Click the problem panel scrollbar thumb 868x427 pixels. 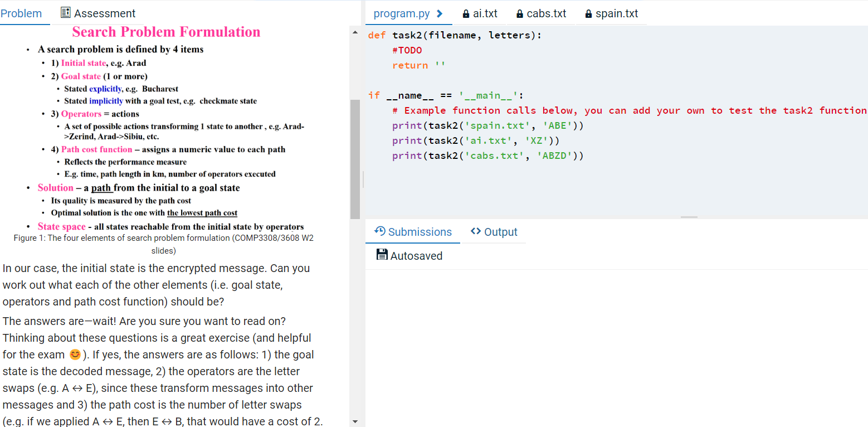pos(355,159)
